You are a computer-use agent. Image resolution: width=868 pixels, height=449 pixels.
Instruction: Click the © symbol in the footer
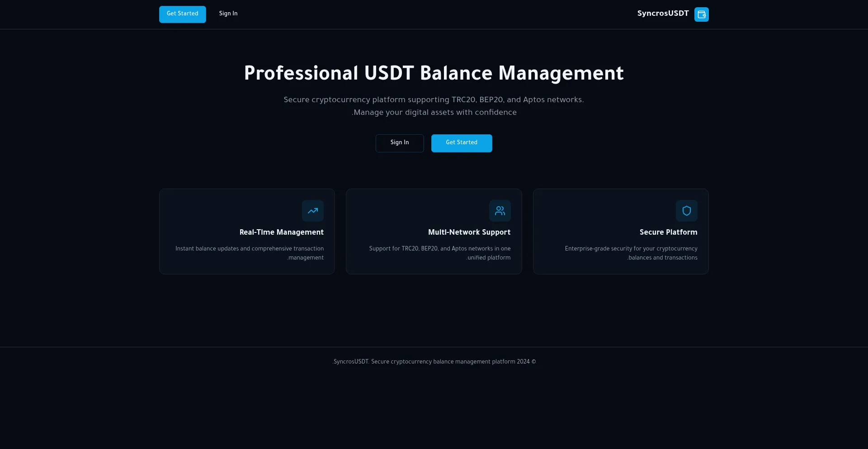(533, 362)
